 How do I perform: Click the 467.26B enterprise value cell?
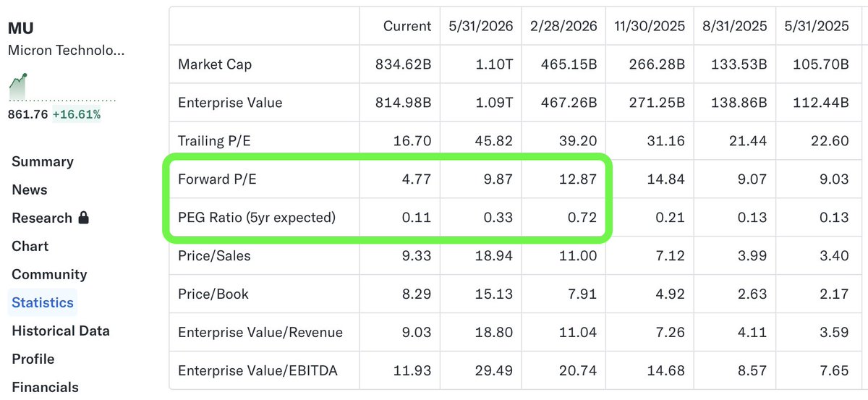[x=569, y=103]
